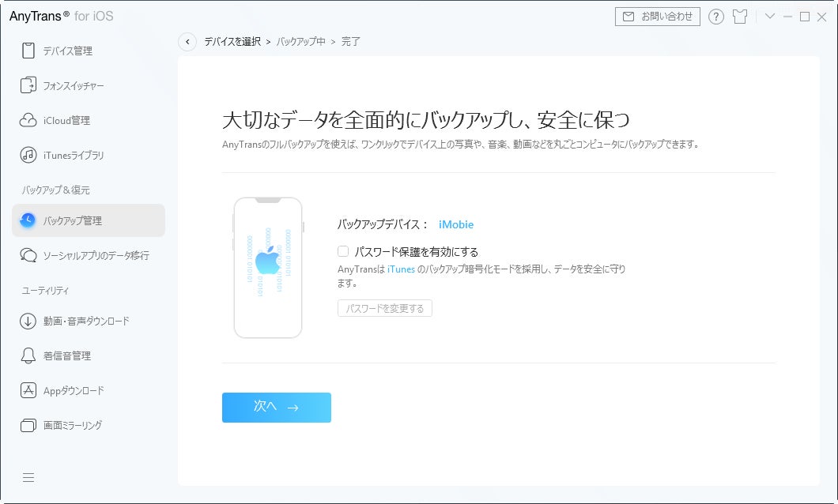Click the iMobie device name link
The image size is (838, 504).
click(x=456, y=224)
